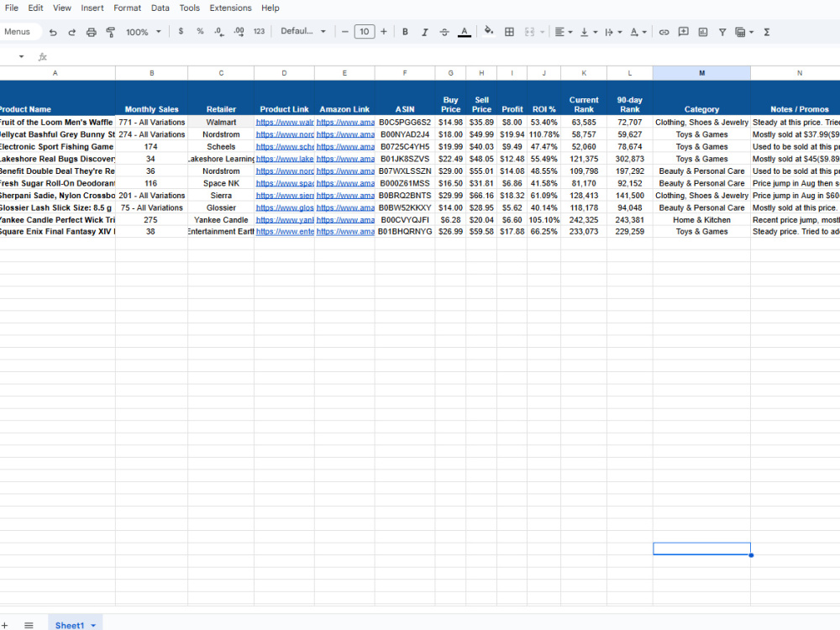The width and height of the screenshot is (840, 630).
Task: Decrease decimal places icon
Action: 219,32
